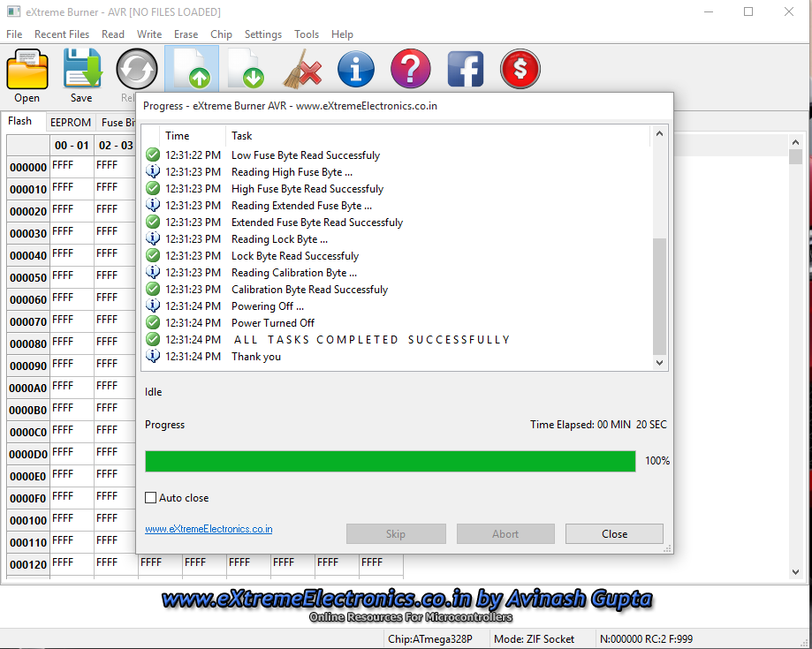This screenshot has width=812, height=649.
Task: Click the Time Elapsed: 00 MIN 20 SEC text
Action: click(x=598, y=425)
